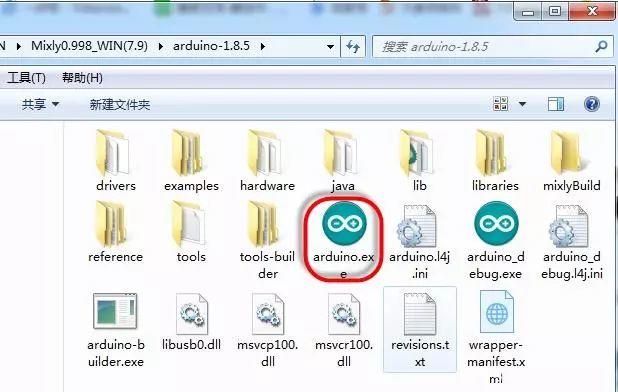This screenshot has width=618, height=392.
Task: Open the java folder
Action: point(343,161)
